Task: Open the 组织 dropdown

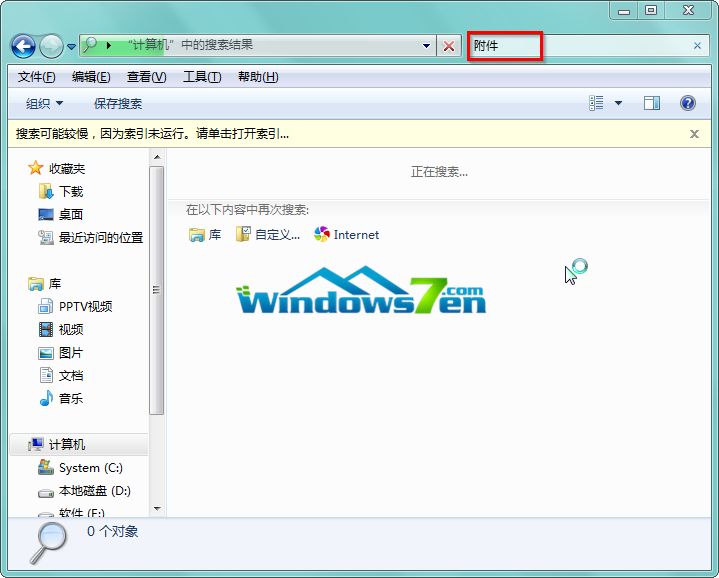Action: [44, 104]
